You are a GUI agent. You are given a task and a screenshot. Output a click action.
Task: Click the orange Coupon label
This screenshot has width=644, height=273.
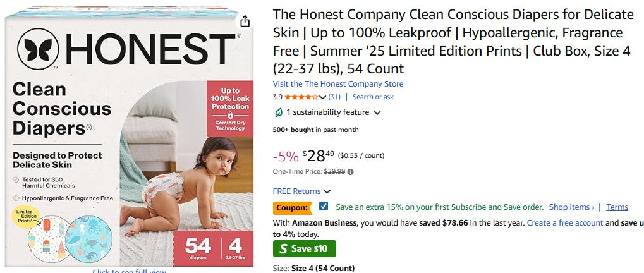pyautogui.click(x=292, y=207)
